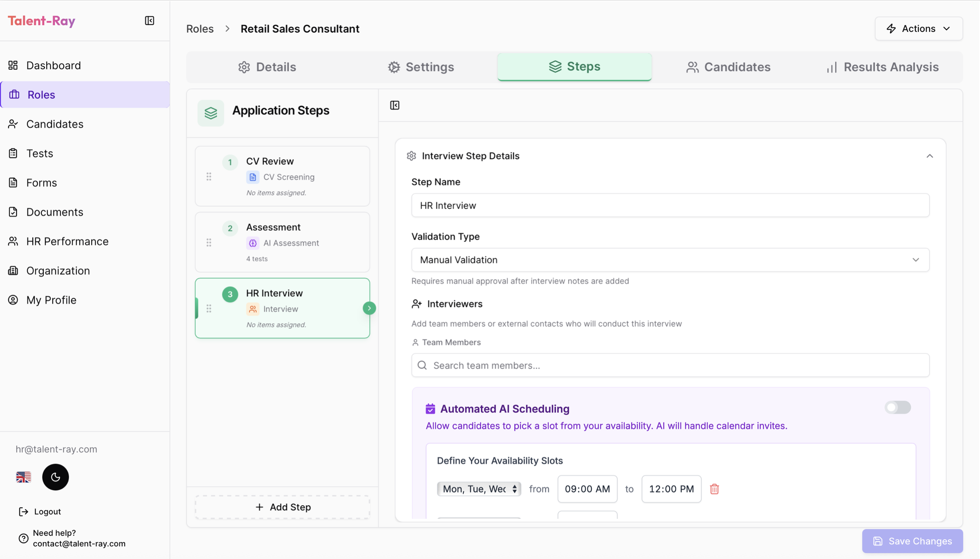Screen dimensions: 980x559
Task: Open the Organization section
Action: (x=58, y=271)
